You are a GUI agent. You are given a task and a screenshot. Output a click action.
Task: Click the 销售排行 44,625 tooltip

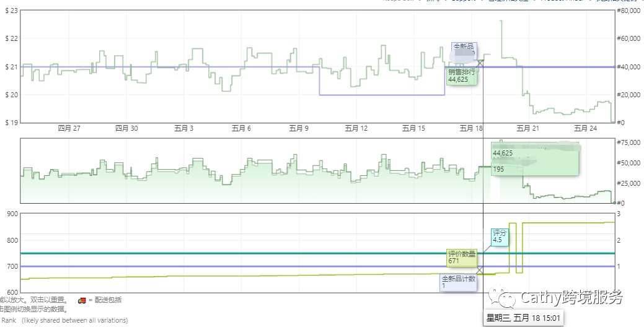(461, 76)
